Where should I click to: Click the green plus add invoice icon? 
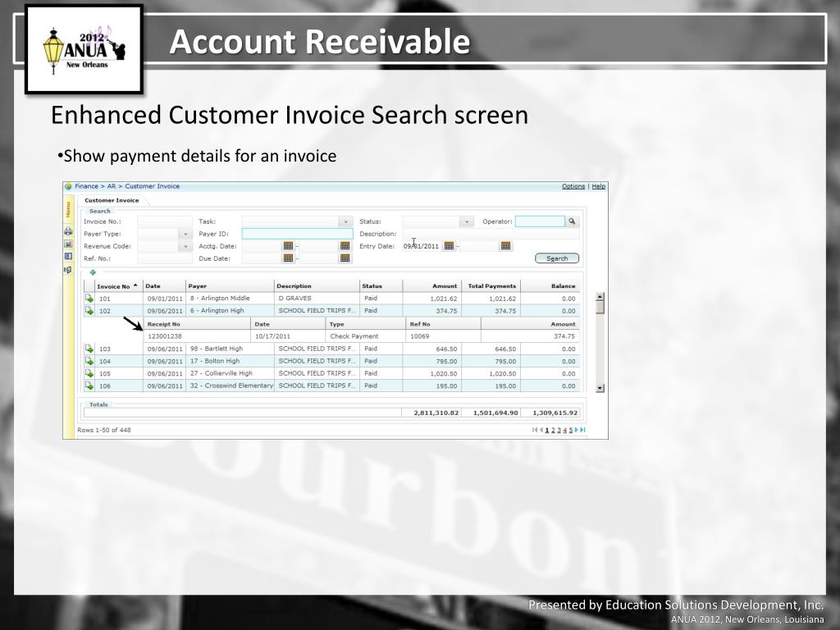pos(93,272)
